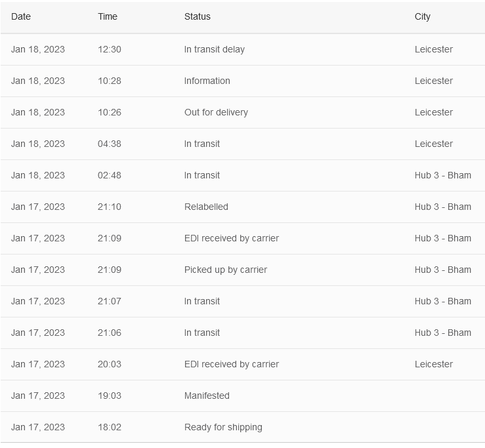Screen dimensions: 485x448
Task: Select the 'Relabelled' status entry
Action: 206,207
